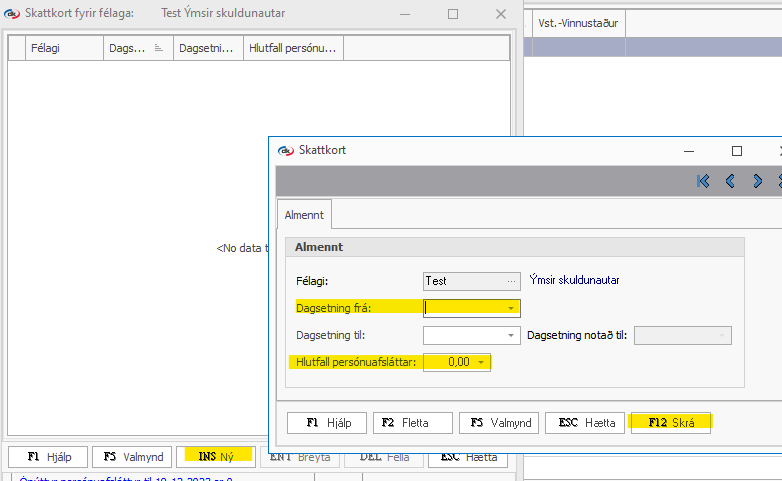Go to next record arrow
The image size is (782, 481).
pyautogui.click(x=757, y=181)
